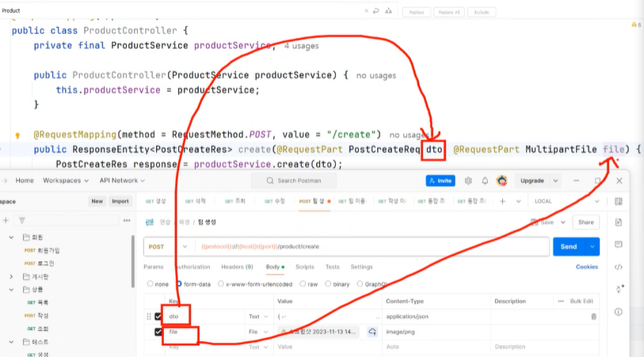The height and width of the screenshot is (357, 644).
Task: Click the request URL field with /product/create
Action: [x=372, y=247]
